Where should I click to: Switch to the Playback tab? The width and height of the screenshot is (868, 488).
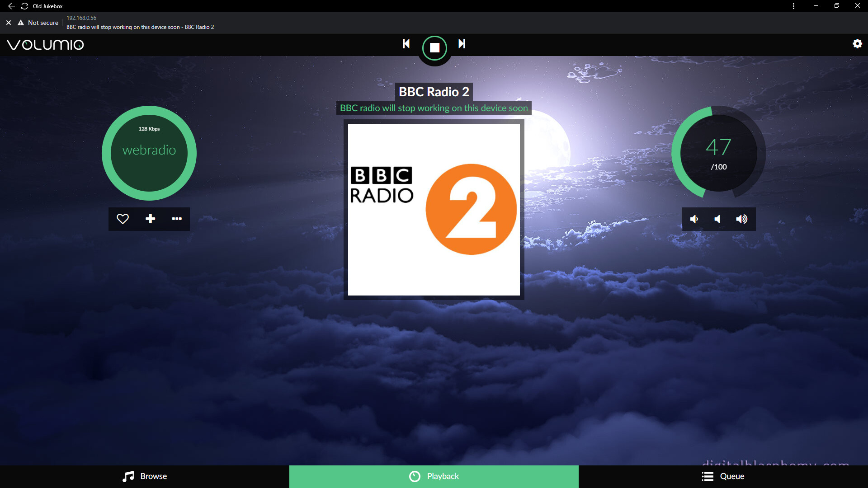coord(434,476)
